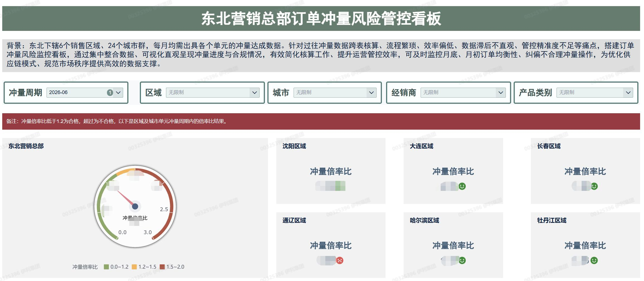Click the 冲量倍率比 label in 哈尔滨区域 card
The width and height of the screenshot is (644, 281).
(453, 245)
